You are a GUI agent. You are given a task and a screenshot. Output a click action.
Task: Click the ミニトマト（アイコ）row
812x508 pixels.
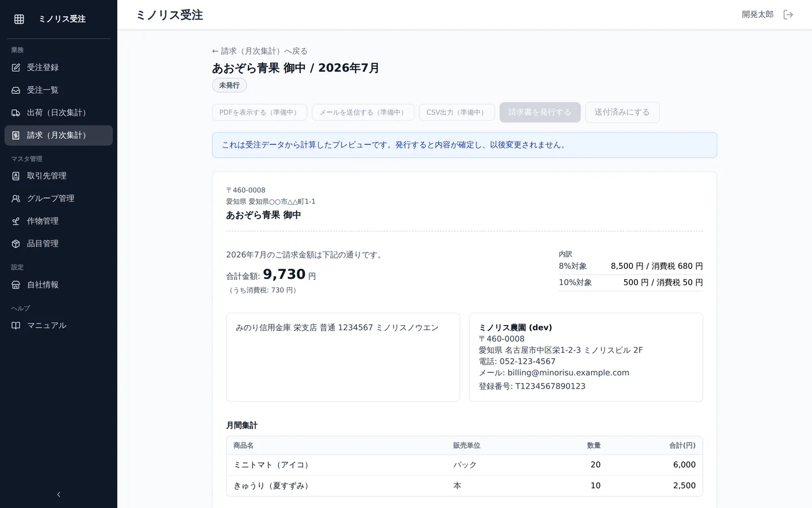[464, 465]
